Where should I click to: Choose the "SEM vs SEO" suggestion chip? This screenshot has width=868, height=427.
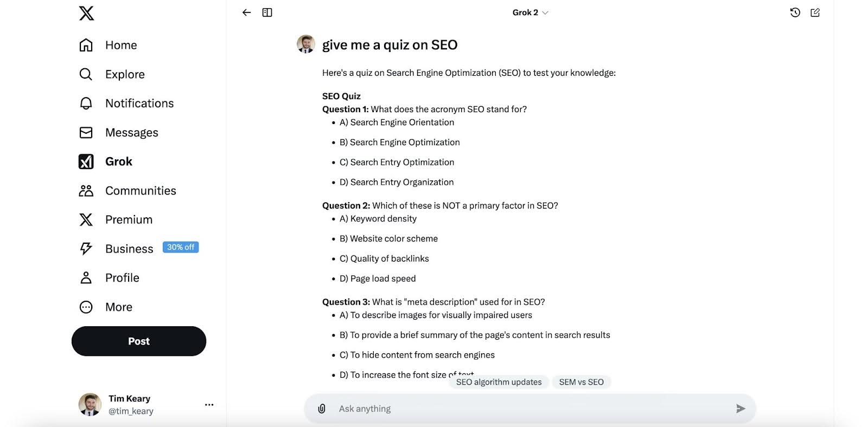click(581, 382)
